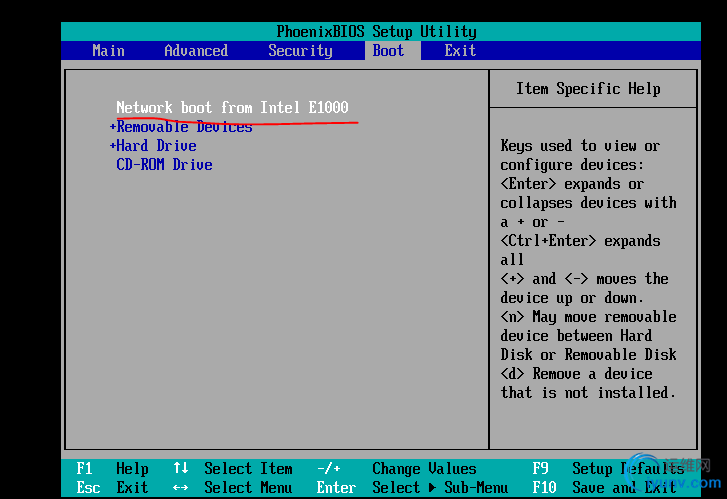The image size is (727, 499).
Task: Click F9 Setup Defaults
Action: point(608,468)
